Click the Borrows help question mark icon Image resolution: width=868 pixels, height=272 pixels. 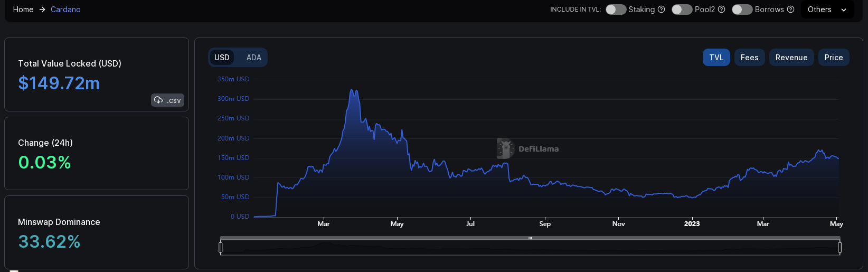click(x=790, y=10)
